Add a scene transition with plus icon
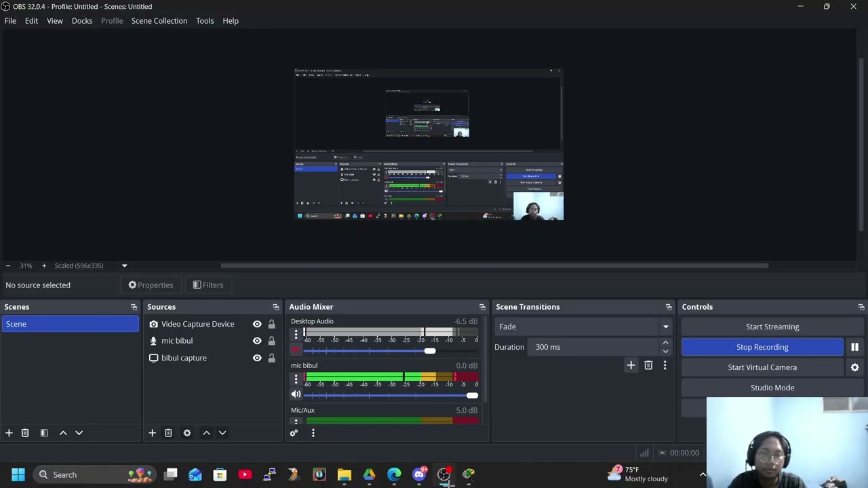The height and width of the screenshot is (488, 868). (x=631, y=365)
